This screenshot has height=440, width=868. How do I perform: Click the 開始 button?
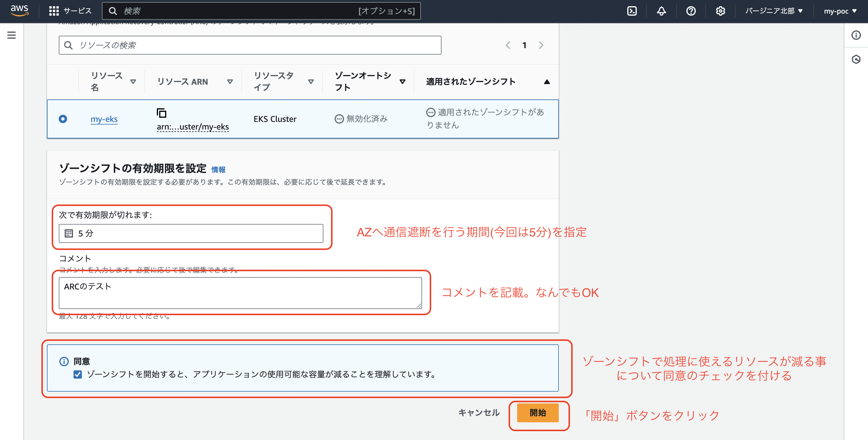point(538,413)
